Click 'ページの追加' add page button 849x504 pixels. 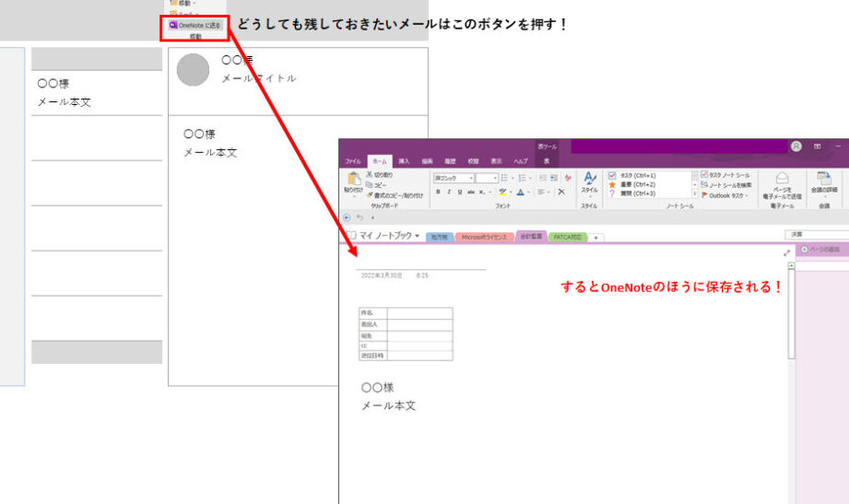click(820, 250)
